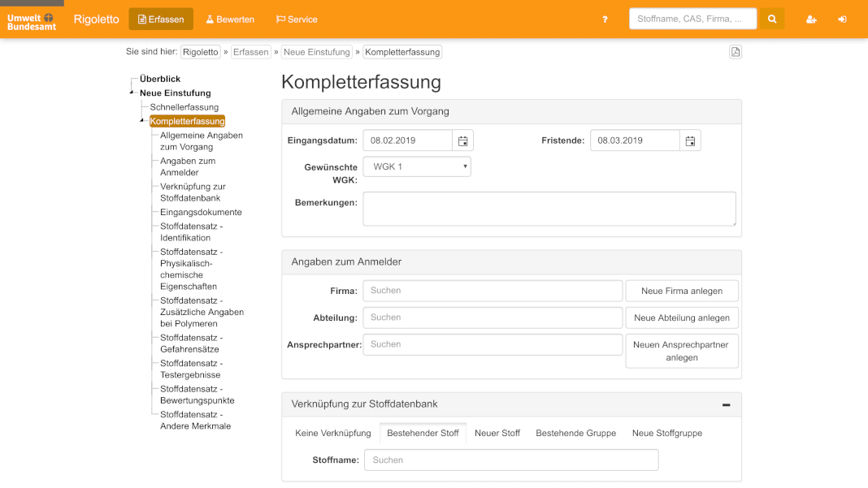Viewport: 868px width, 488px height.
Task: Jump to Angaben zum Anmelder in sidebar
Action: [188, 166]
